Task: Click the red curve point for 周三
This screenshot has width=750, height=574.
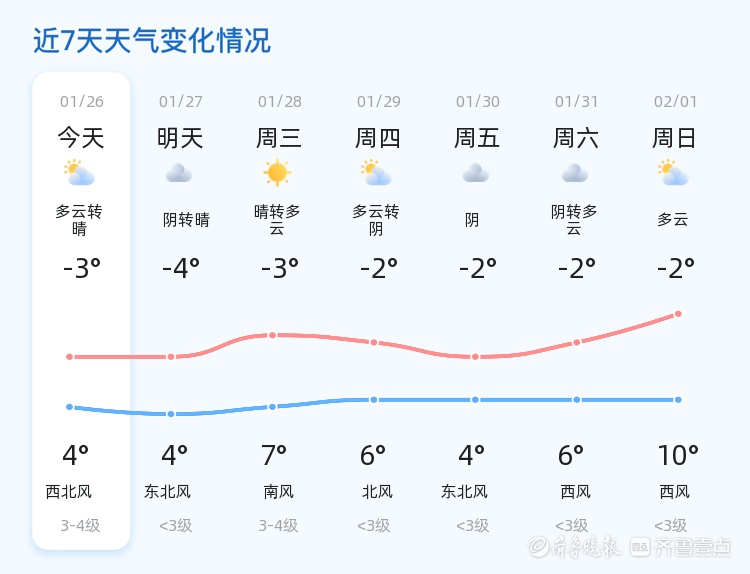Action: pos(272,335)
